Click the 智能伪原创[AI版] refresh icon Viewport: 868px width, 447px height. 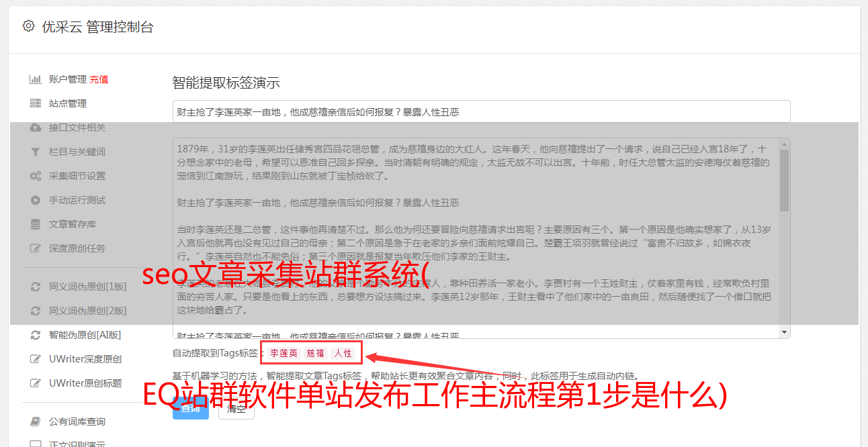[36, 335]
